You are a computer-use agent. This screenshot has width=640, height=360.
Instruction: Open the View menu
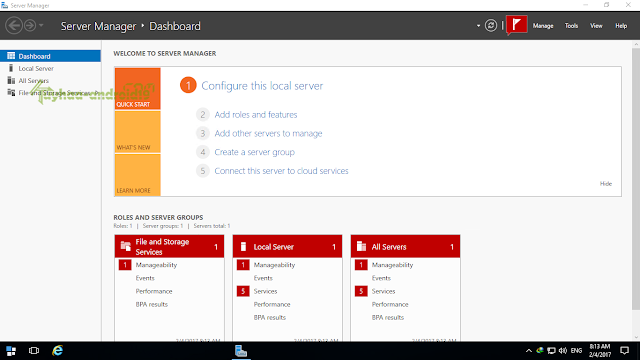click(596, 26)
